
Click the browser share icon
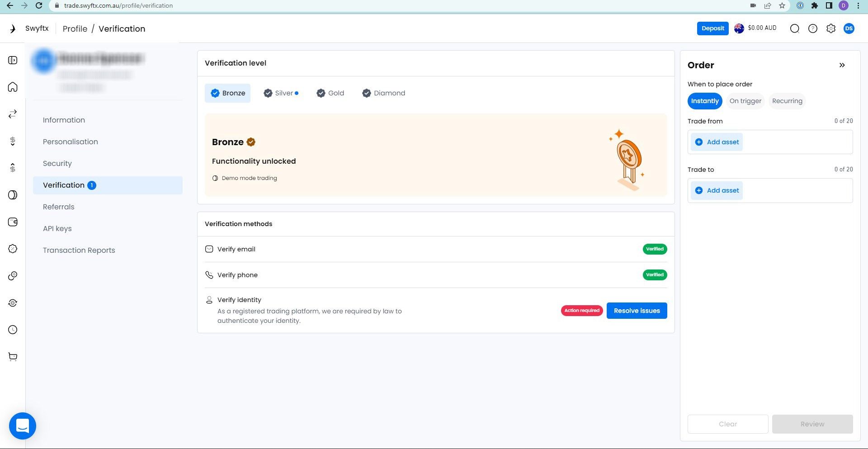(767, 6)
